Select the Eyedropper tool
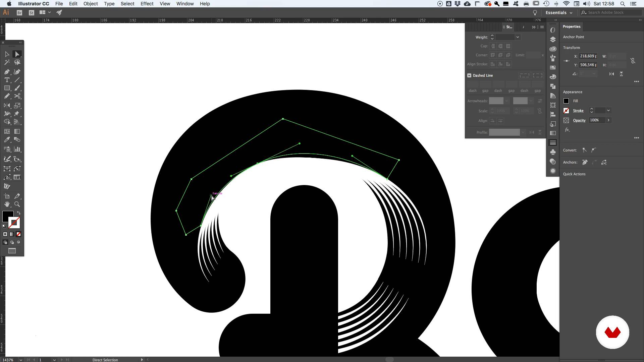This screenshot has height=362, width=644. [x=7, y=140]
